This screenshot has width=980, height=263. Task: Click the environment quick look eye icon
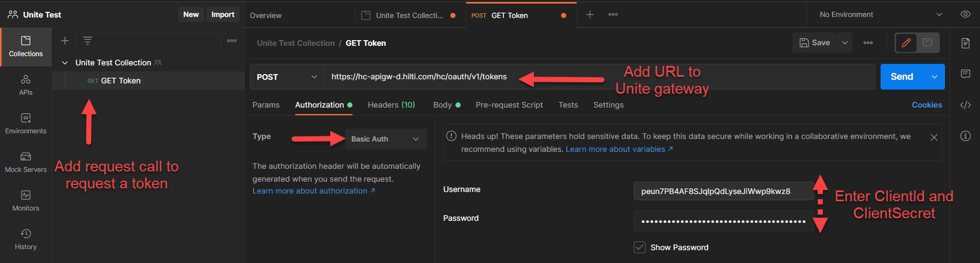(966, 14)
